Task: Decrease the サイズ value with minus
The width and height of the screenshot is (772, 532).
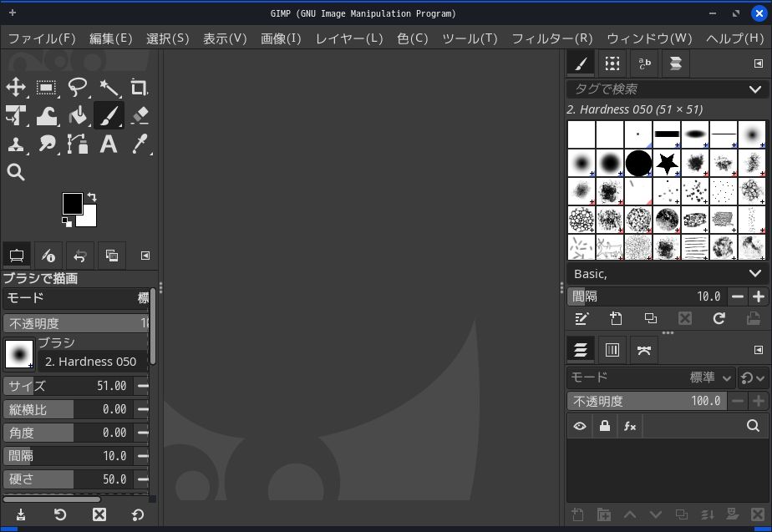Action: [143, 386]
